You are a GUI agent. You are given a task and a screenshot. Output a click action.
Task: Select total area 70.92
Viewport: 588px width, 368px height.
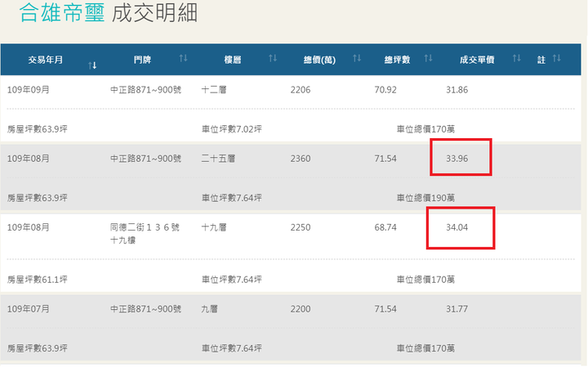[385, 90]
